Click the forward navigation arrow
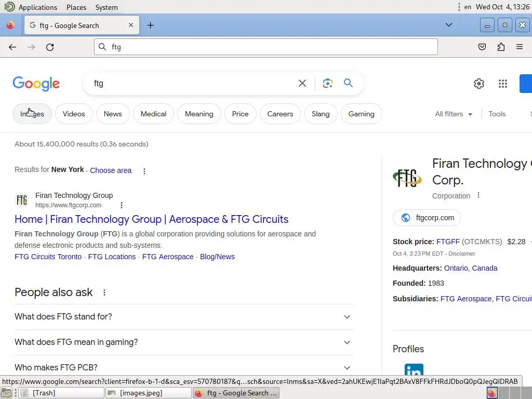 click(31, 47)
